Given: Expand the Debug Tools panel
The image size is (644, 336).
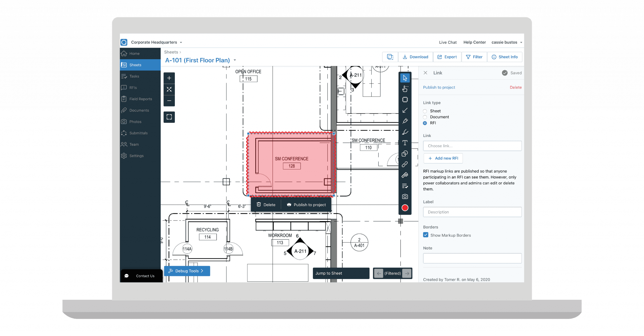Looking at the screenshot, I should (187, 271).
